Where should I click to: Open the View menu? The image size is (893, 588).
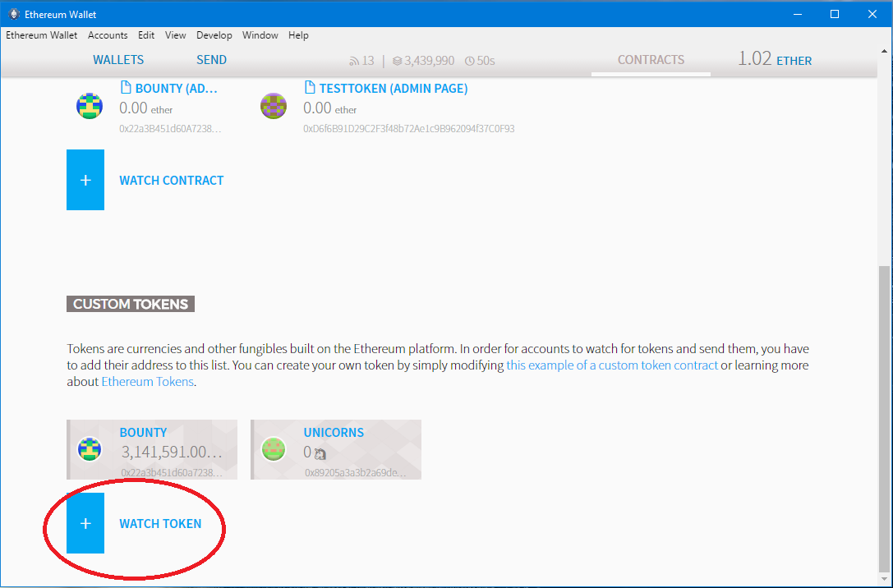(176, 35)
